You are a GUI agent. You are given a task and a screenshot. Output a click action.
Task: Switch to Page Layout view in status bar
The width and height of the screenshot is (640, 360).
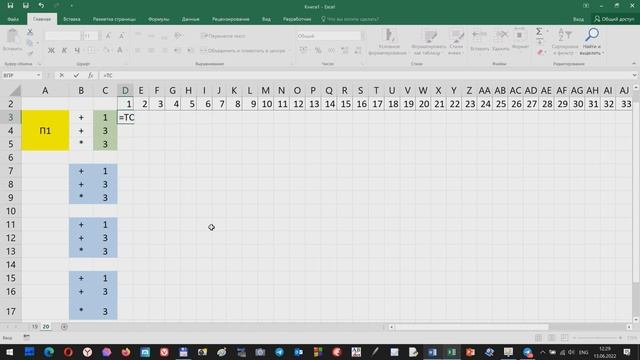point(551,338)
